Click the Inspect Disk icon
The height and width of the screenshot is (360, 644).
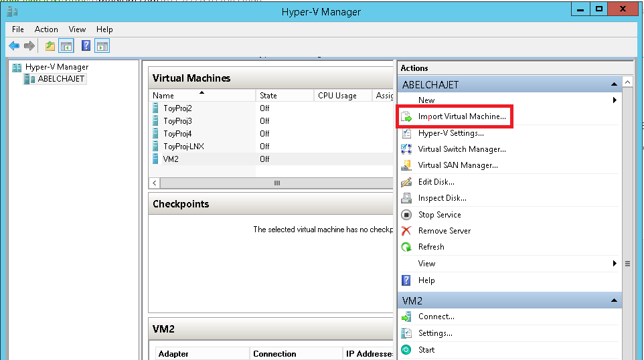pos(406,198)
